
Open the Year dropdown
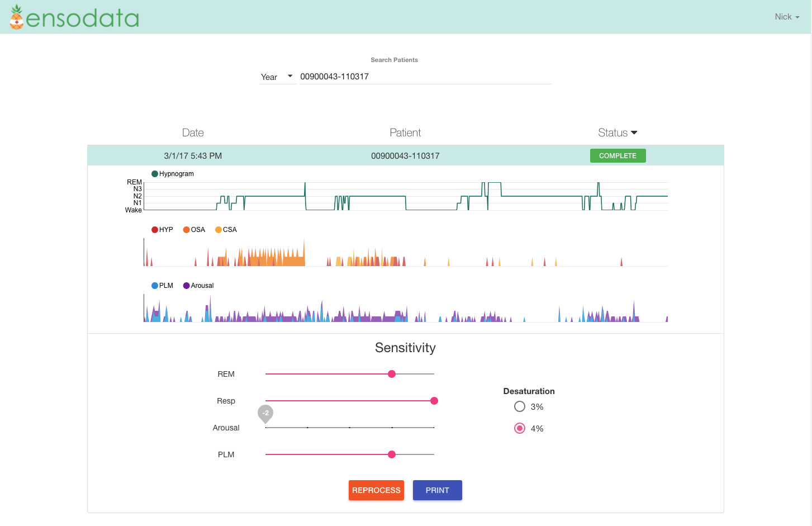[277, 76]
